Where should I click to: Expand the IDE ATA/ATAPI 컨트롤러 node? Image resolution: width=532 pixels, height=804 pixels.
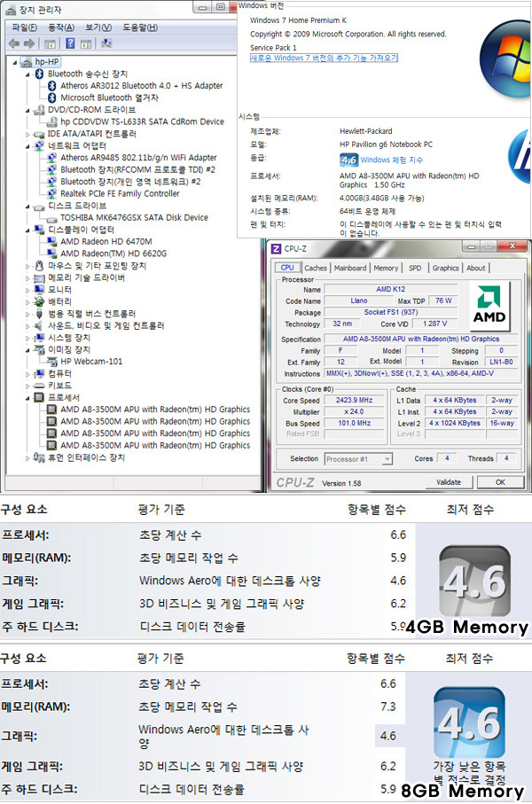coord(28,134)
